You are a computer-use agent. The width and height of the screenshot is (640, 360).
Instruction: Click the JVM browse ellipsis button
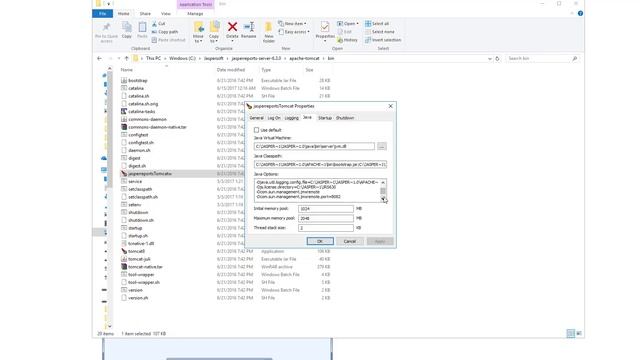[x=382, y=146]
